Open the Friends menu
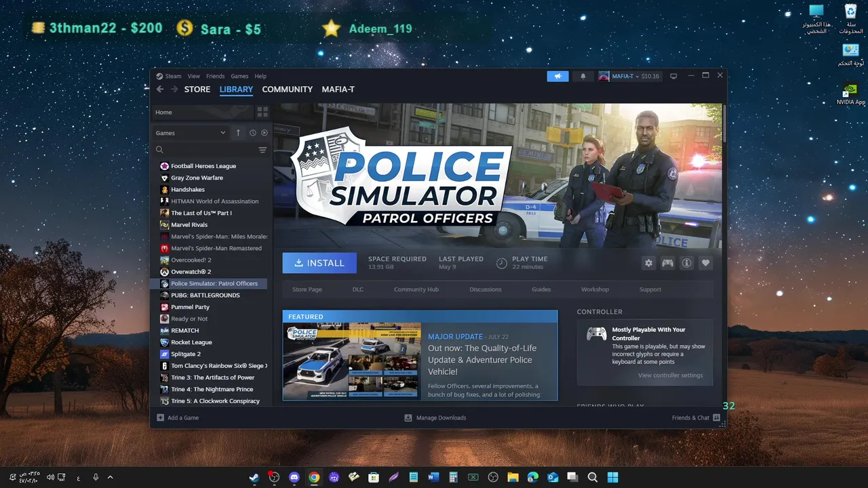 [215, 76]
